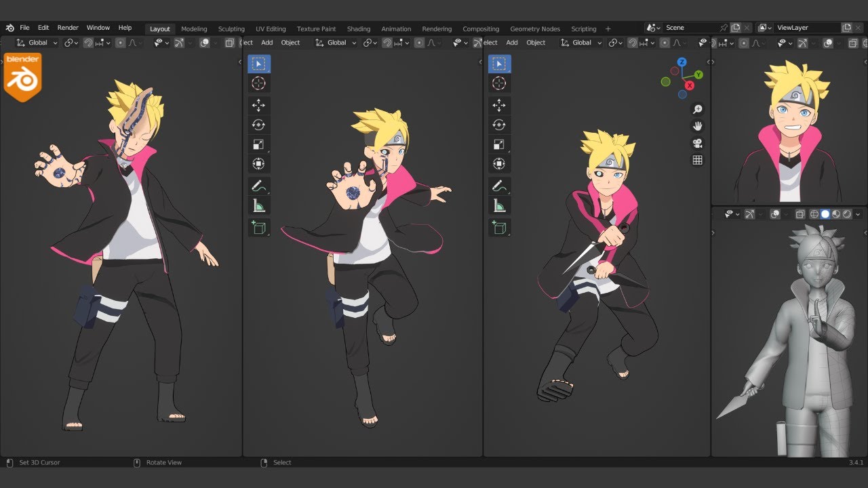Open Global orientation dropdown in third viewport
The height and width of the screenshot is (488, 868).
click(581, 43)
